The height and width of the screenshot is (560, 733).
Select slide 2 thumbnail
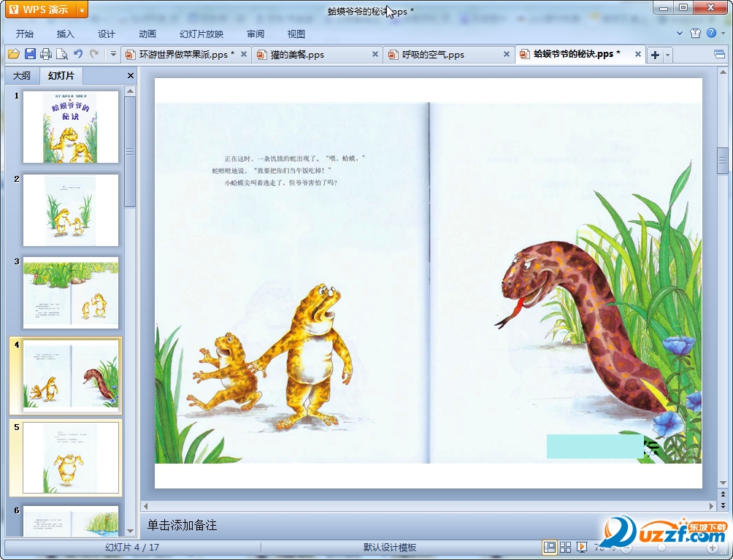[x=71, y=210]
